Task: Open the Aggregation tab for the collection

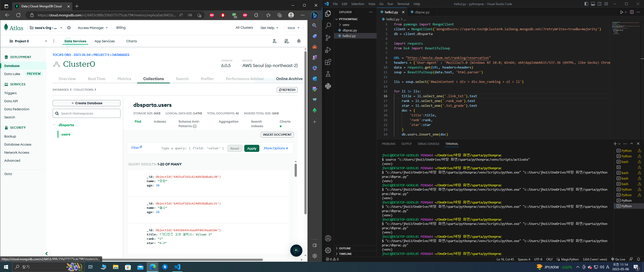Action: coord(228,121)
